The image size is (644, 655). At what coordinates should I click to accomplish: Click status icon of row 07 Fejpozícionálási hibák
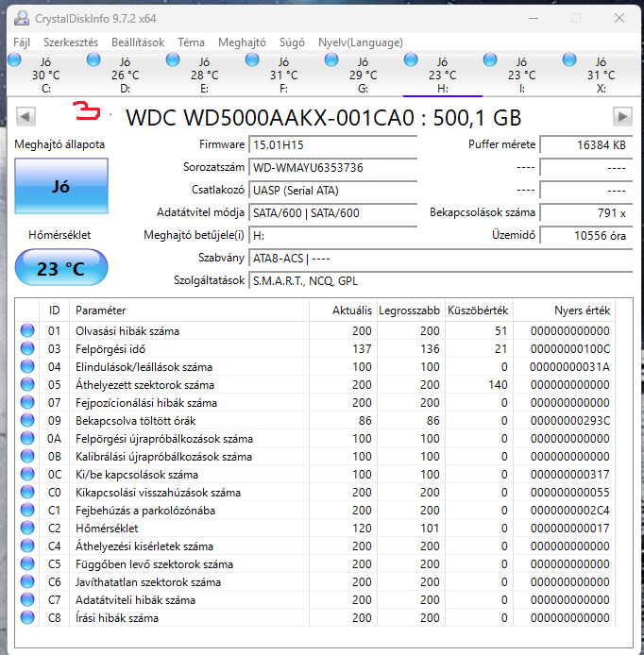tap(27, 402)
